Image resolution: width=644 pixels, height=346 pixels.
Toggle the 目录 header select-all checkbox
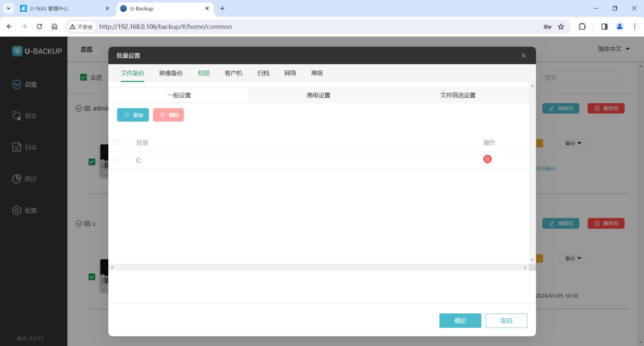point(117,142)
